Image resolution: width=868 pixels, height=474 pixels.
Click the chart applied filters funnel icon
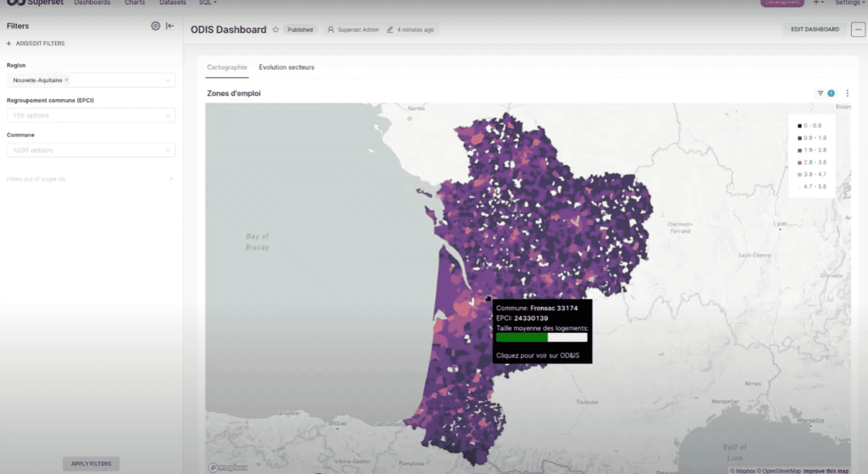[820, 93]
